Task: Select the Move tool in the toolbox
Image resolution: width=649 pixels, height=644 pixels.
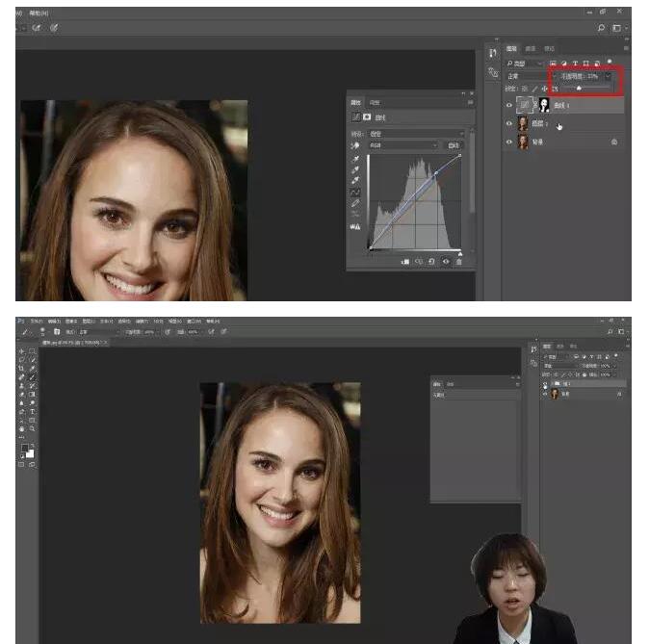Action: [23, 351]
